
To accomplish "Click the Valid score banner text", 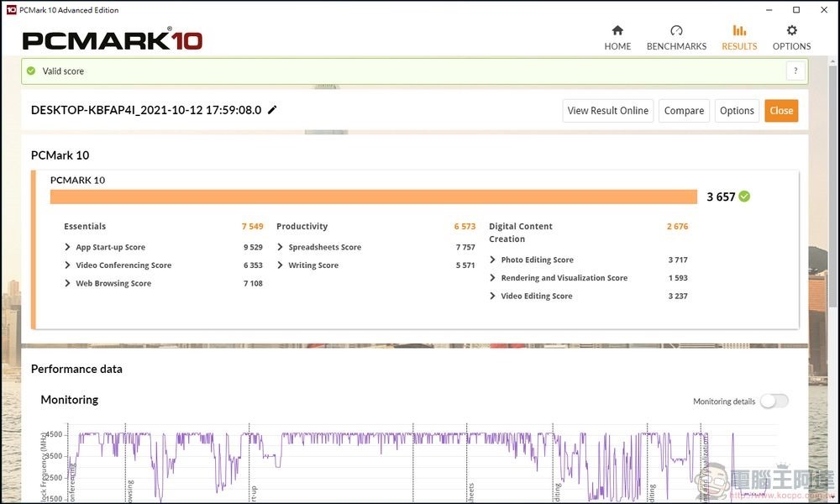I will (x=63, y=71).
